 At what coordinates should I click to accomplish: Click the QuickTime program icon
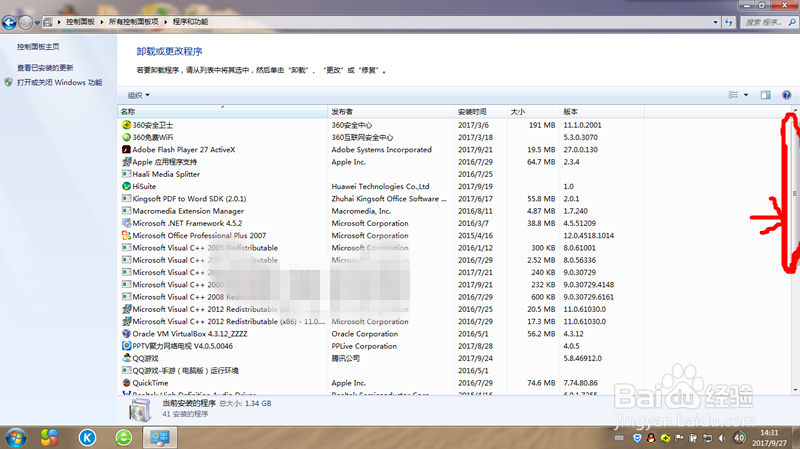click(x=127, y=383)
